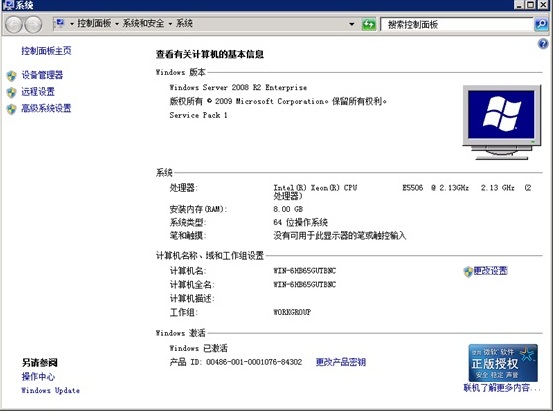Open Windows Update link
The height and width of the screenshot is (414, 556).
point(50,391)
